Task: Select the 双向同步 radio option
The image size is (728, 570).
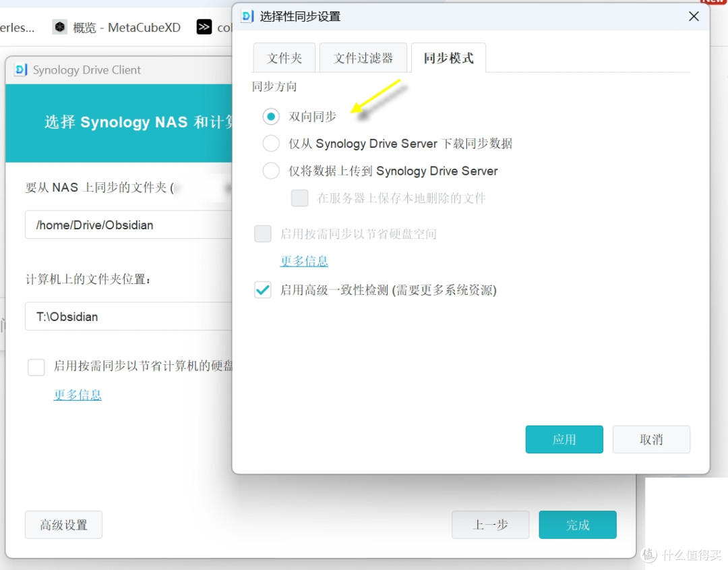Action: tap(271, 116)
